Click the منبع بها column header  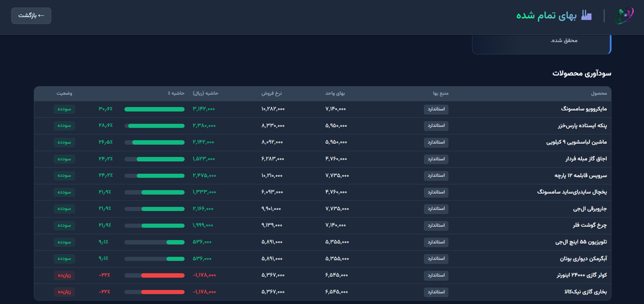[441, 93]
